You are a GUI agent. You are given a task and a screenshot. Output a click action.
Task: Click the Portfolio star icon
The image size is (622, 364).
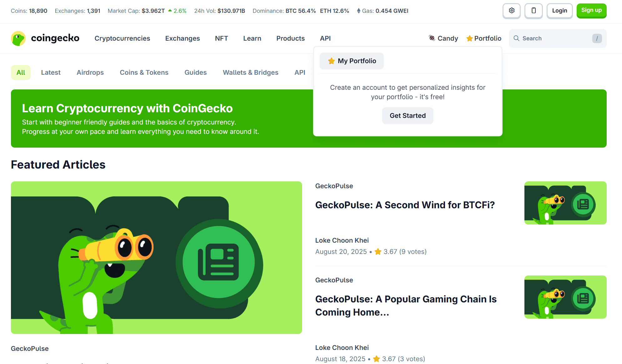[x=469, y=38]
